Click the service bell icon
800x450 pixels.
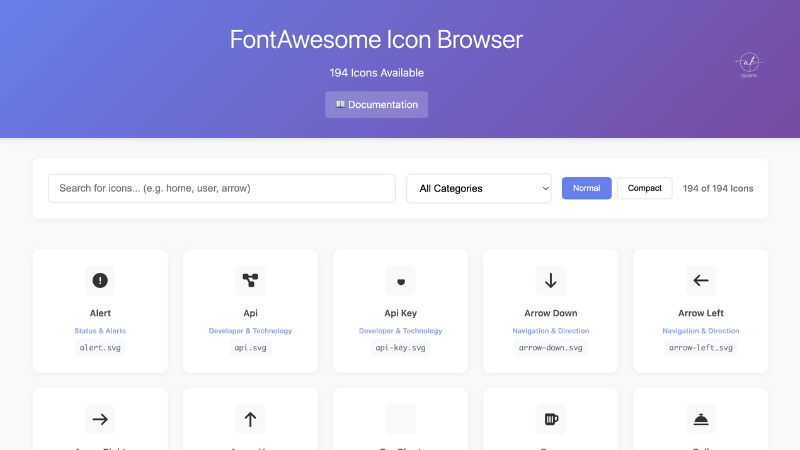tap(701, 419)
